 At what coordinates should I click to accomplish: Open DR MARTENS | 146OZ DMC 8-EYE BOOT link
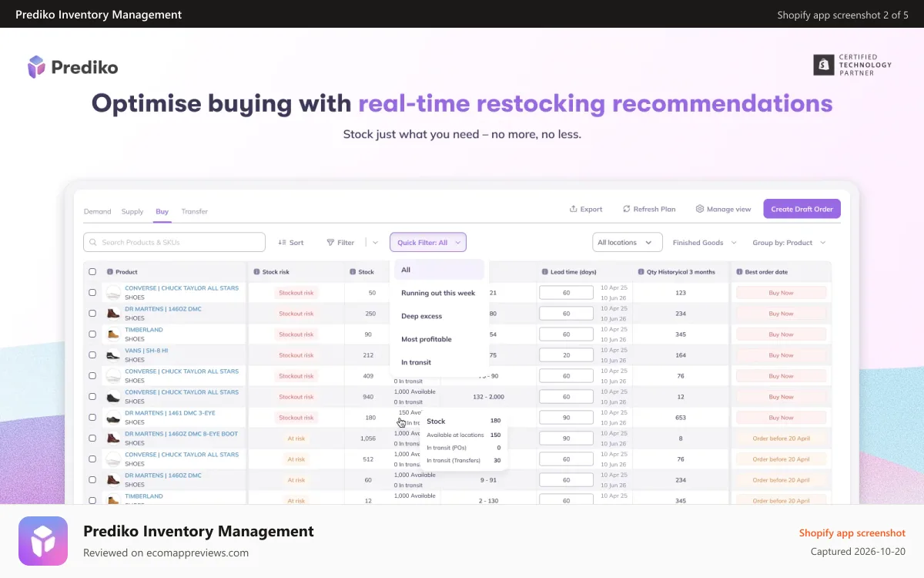pos(181,434)
